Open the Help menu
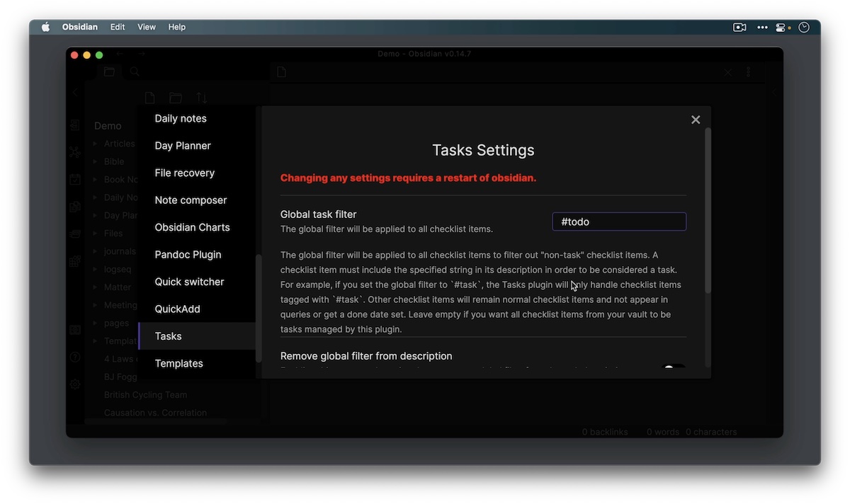The height and width of the screenshot is (504, 850). coord(177,27)
